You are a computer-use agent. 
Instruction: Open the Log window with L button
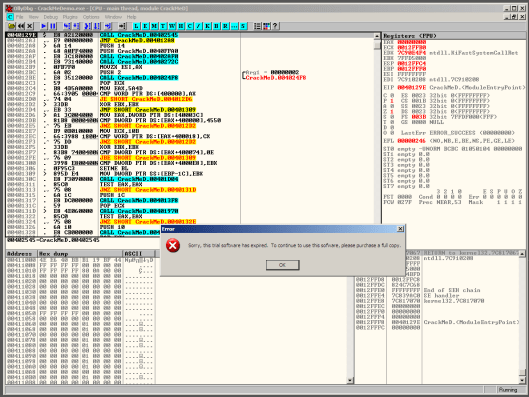pyautogui.click(x=136, y=26)
